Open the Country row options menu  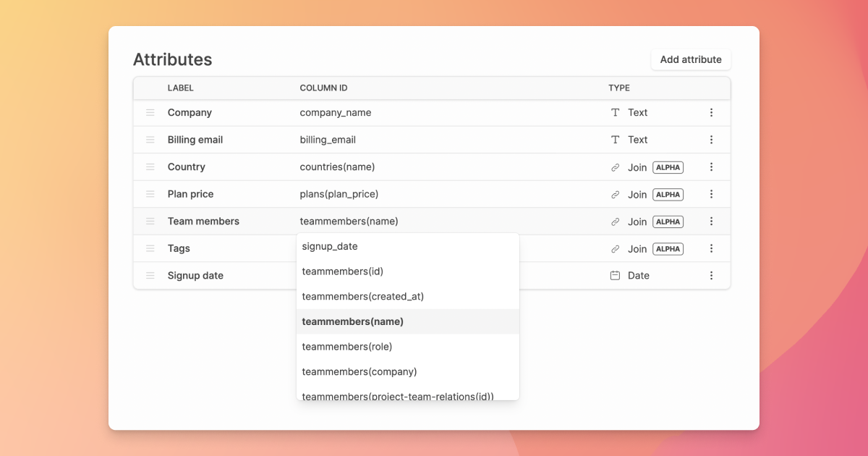coord(711,166)
